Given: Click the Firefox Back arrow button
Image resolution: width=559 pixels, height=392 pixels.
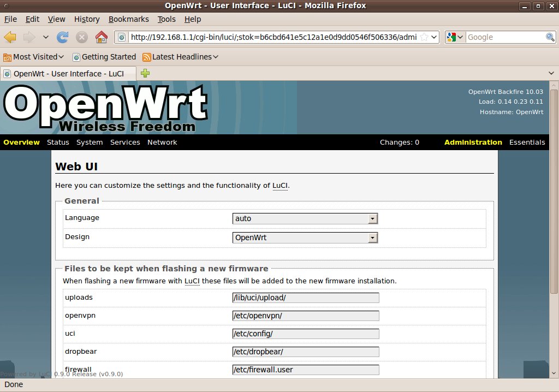Looking at the screenshot, I should click(x=10, y=37).
